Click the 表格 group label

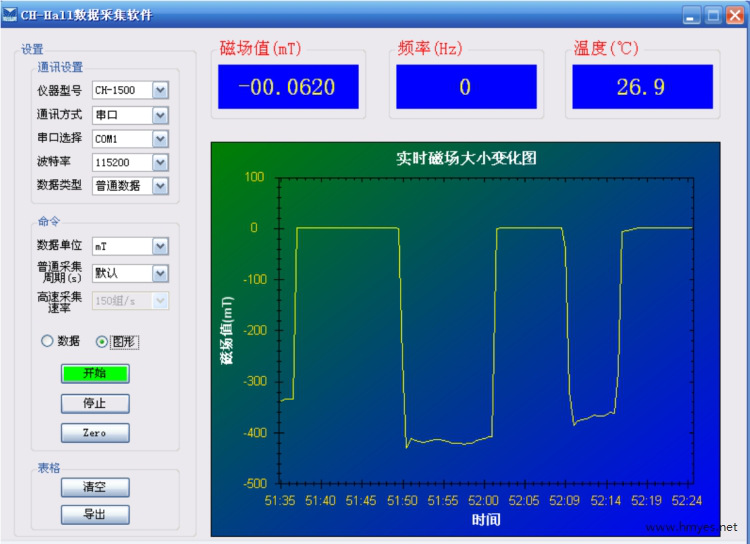[x=49, y=467]
